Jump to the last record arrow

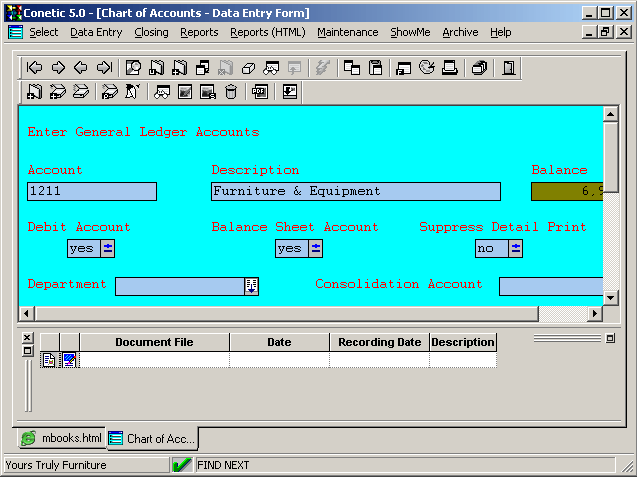point(103,68)
